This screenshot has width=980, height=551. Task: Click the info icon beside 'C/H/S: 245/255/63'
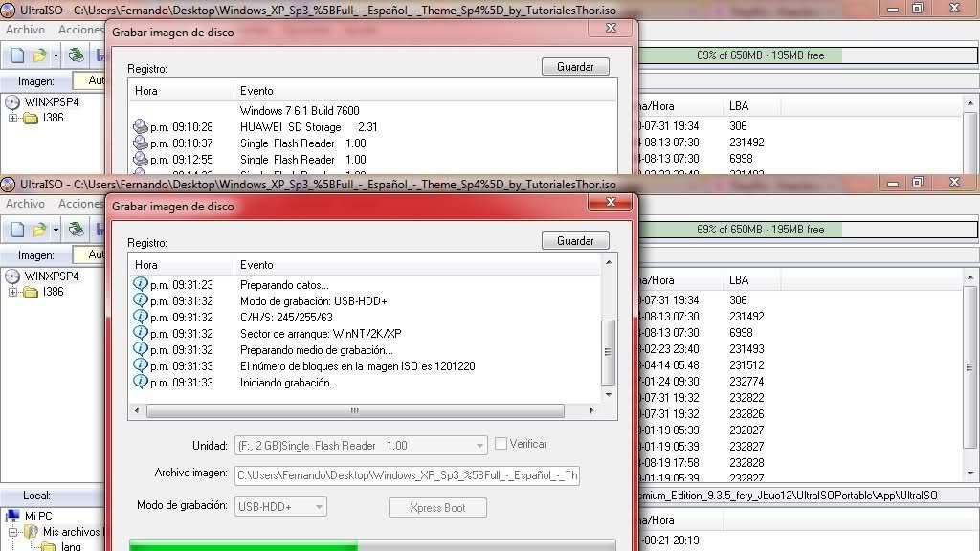click(141, 317)
